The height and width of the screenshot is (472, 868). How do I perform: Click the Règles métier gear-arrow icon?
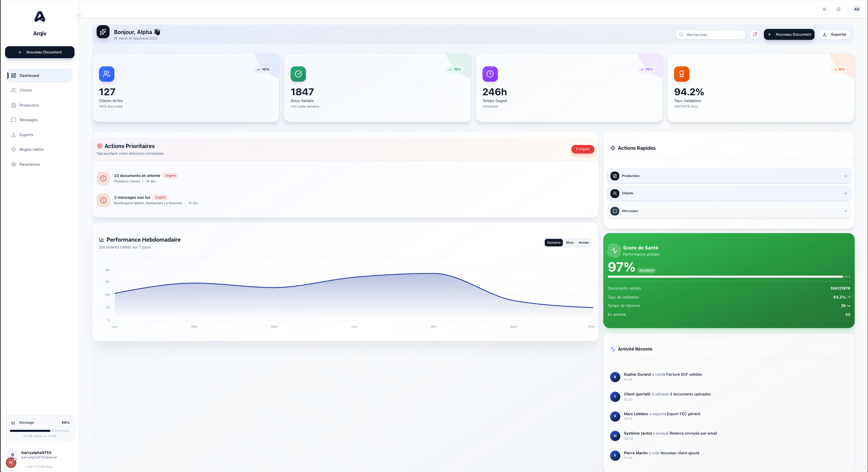(x=14, y=149)
